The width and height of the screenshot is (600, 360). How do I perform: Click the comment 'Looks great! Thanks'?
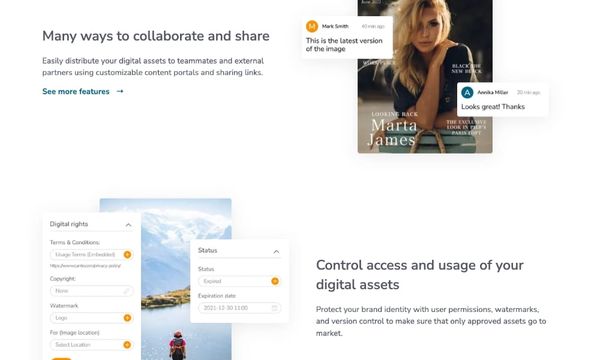pyautogui.click(x=493, y=107)
